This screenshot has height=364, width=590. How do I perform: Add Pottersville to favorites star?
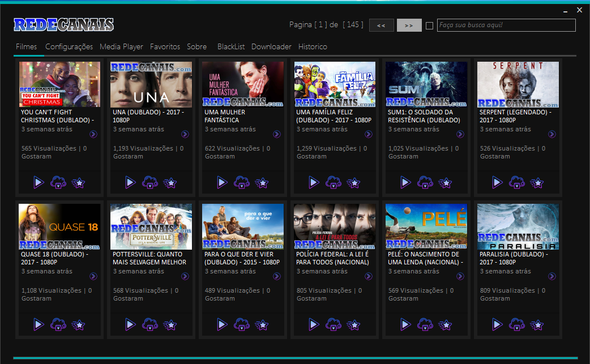click(170, 325)
